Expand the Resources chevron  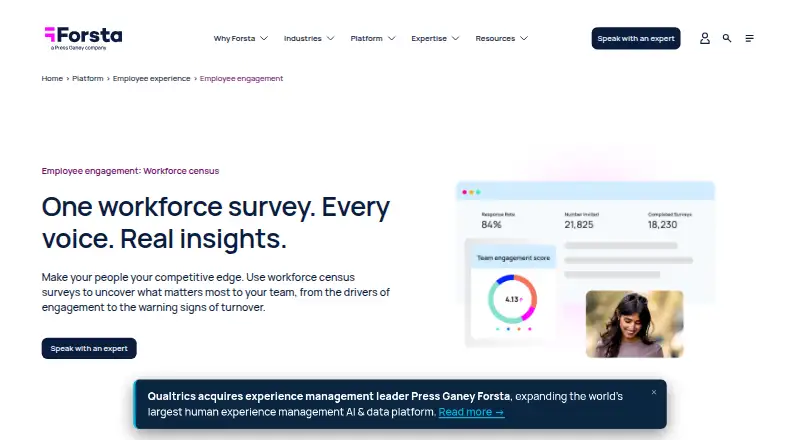coord(524,38)
